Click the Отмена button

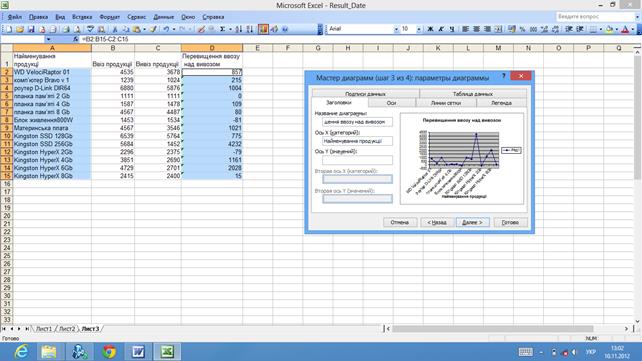click(400, 222)
